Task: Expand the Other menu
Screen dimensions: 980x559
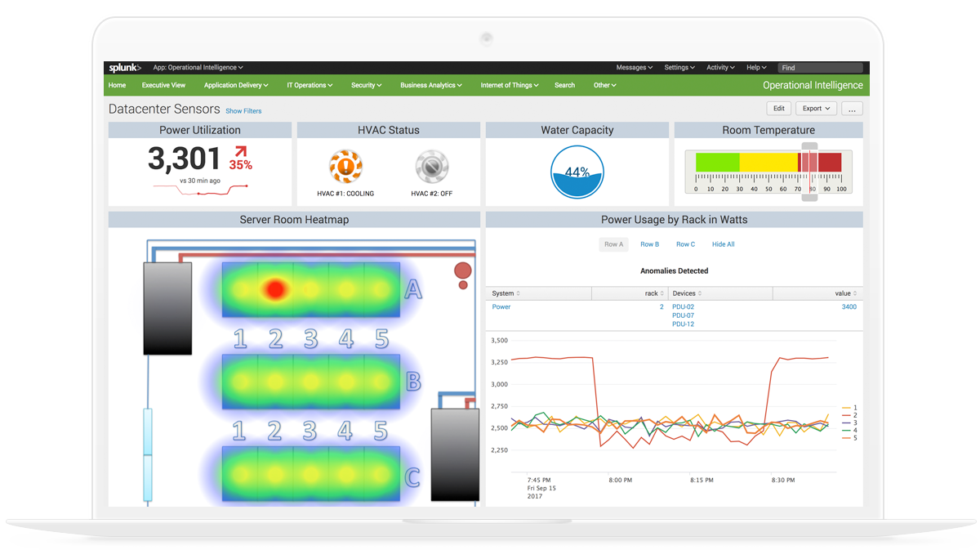Action: pos(605,85)
